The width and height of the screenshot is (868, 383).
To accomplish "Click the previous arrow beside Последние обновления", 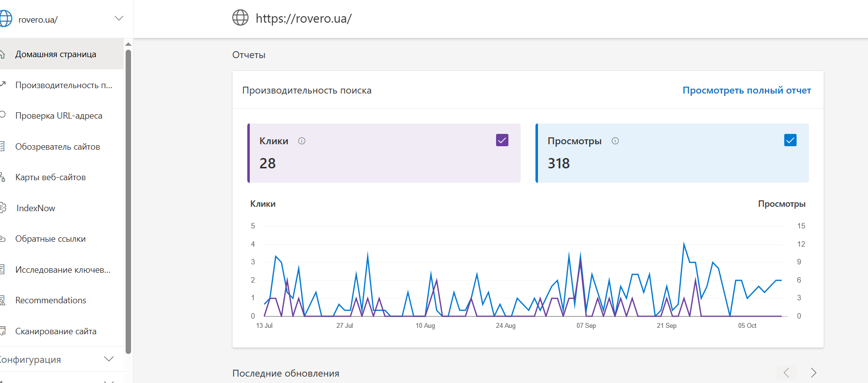I will 787,373.
